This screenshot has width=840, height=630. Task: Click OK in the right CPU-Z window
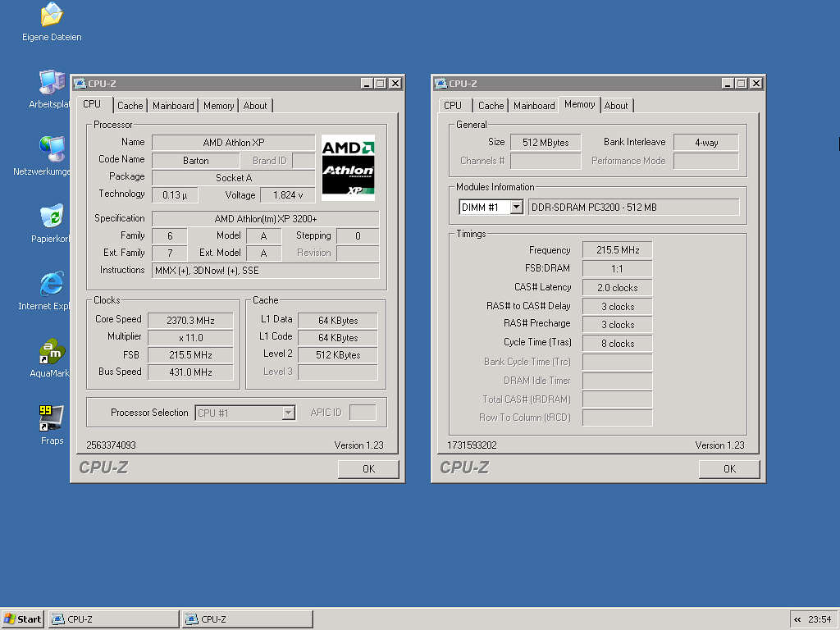coord(729,468)
